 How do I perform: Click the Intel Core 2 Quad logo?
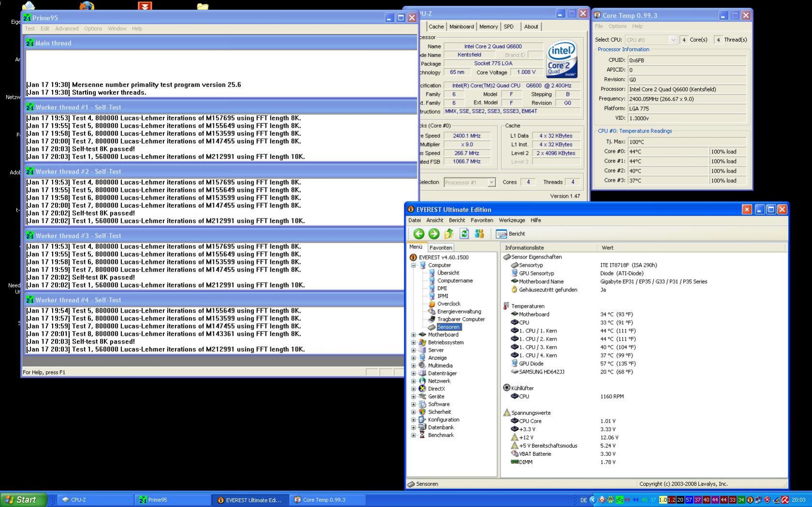point(561,60)
